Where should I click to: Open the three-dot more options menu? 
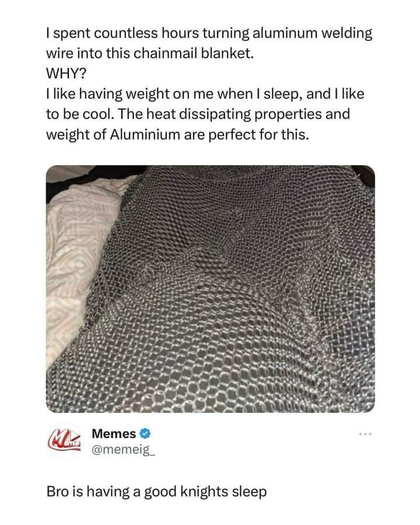click(x=365, y=434)
